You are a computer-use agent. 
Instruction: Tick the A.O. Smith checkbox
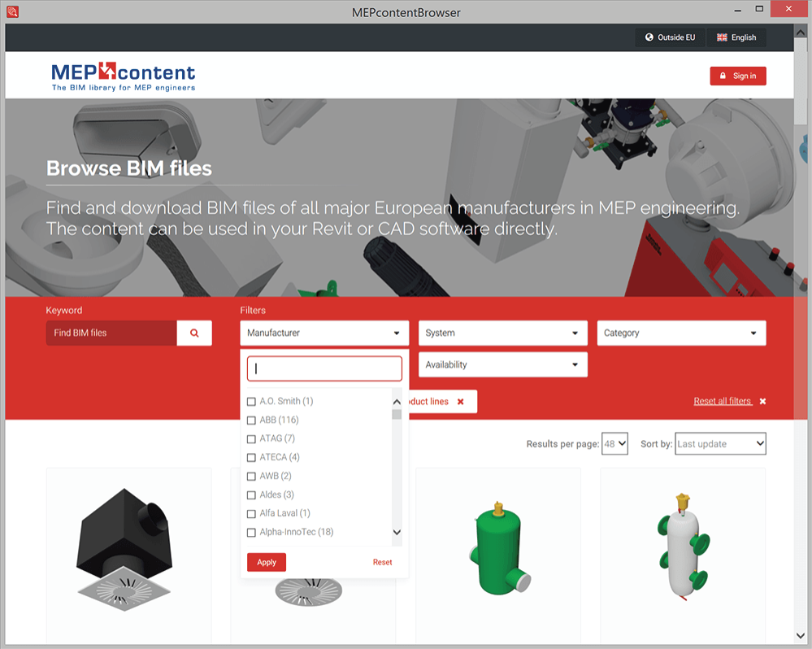point(251,402)
